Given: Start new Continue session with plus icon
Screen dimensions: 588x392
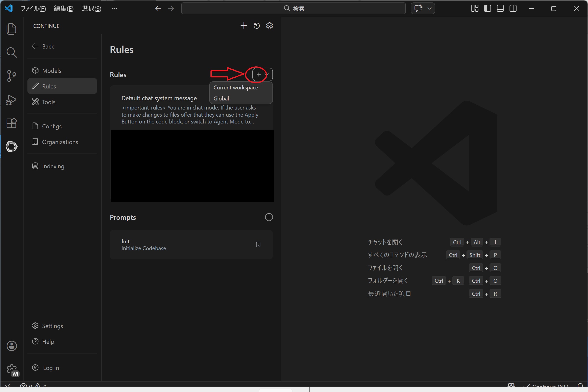Looking at the screenshot, I should pyautogui.click(x=244, y=26).
